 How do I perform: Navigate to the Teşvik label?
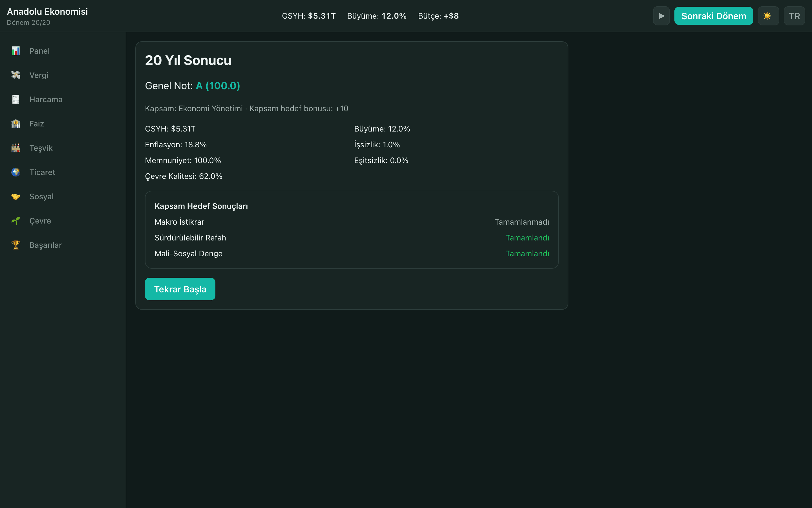pyautogui.click(x=41, y=148)
